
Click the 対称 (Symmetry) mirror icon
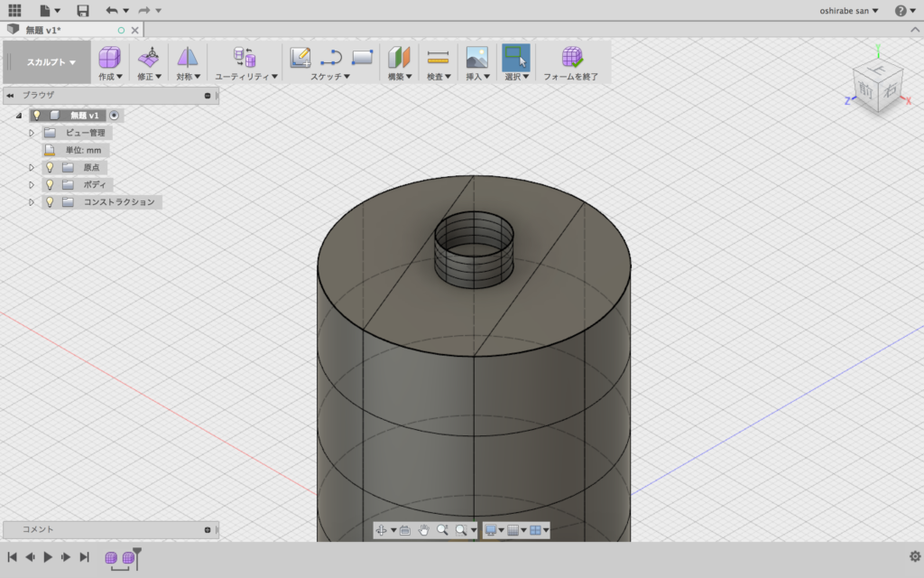click(x=188, y=58)
